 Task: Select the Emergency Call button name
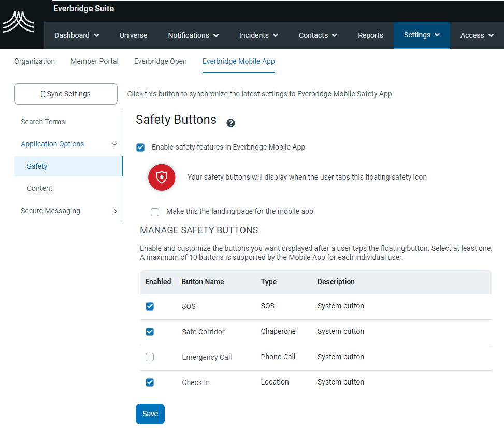[207, 357]
